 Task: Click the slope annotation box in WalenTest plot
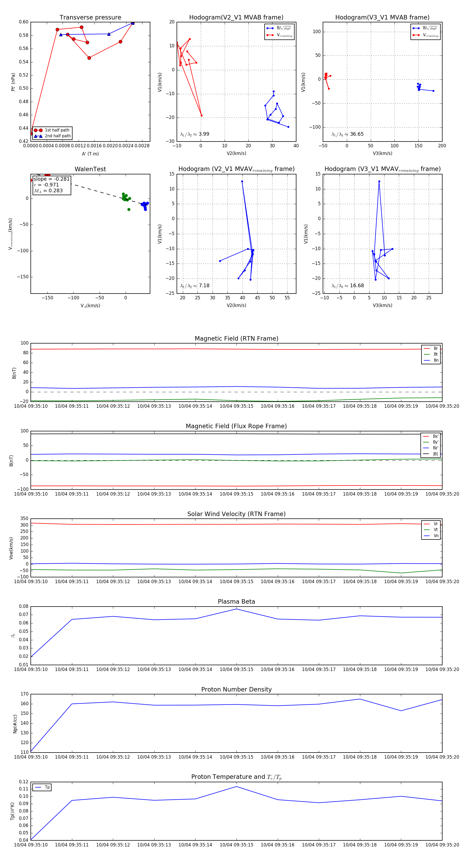tap(52, 185)
